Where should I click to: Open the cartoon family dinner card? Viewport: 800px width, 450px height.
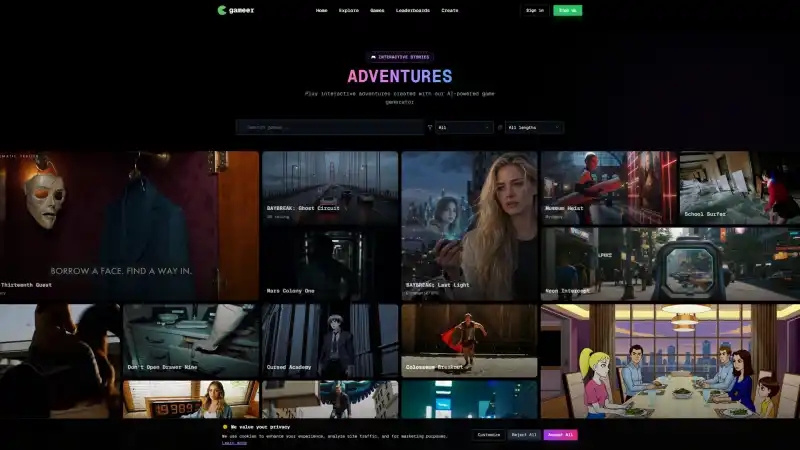coord(670,361)
